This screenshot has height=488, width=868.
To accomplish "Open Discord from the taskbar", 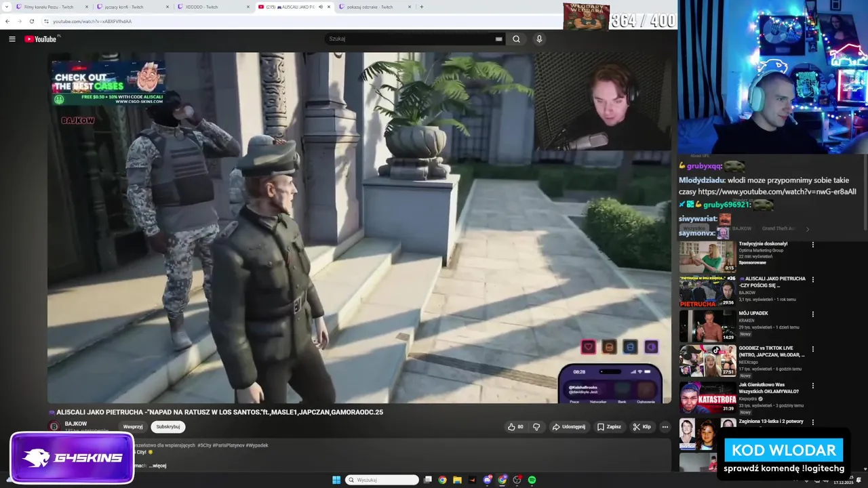I will point(488,480).
